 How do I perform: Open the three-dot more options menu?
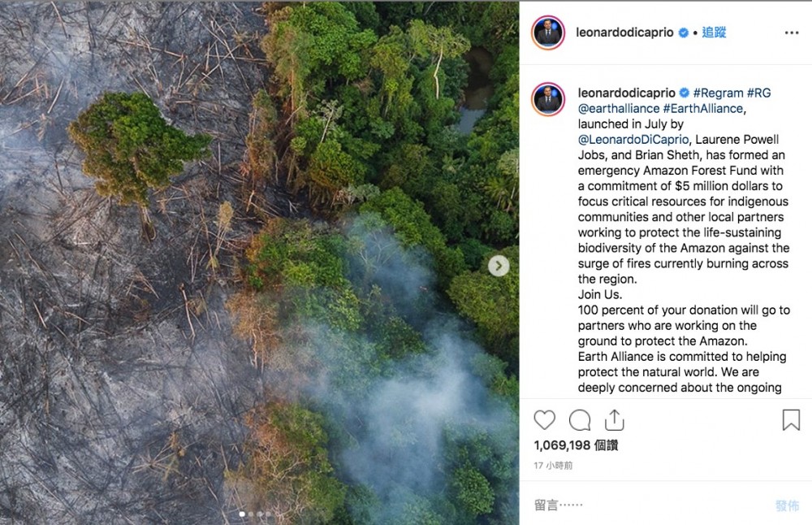point(792,33)
